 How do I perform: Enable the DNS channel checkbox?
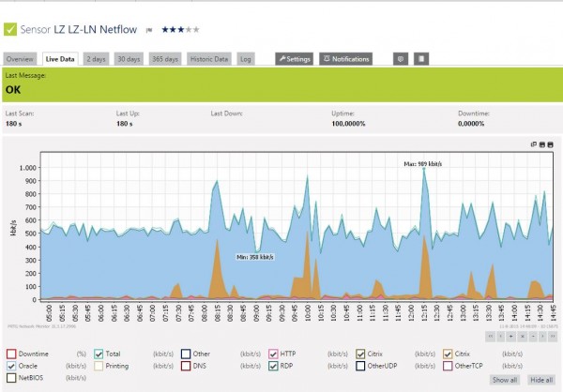tap(185, 366)
